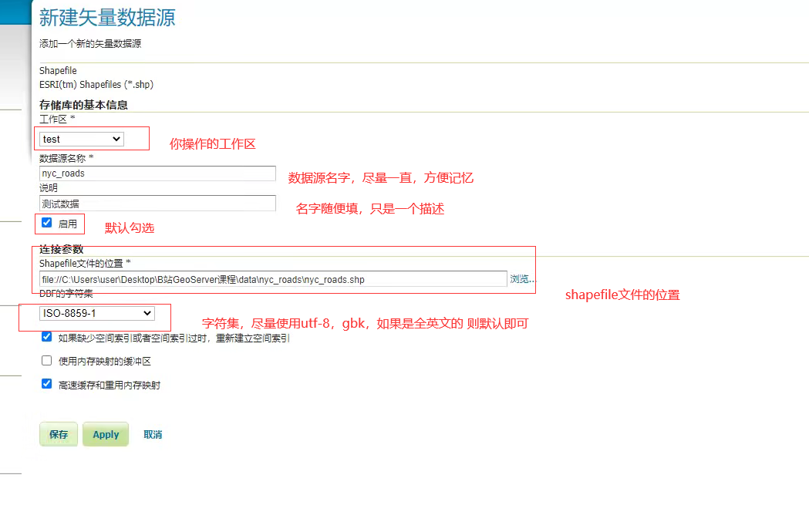Open the DBF charset dropdown ISO-8859-1
The width and height of the screenshot is (809, 532).
[97, 313]
